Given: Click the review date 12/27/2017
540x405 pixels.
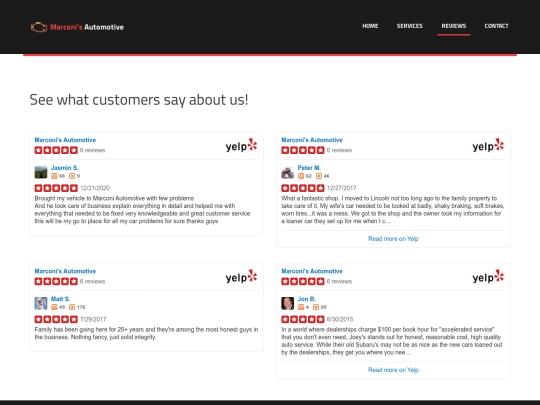Looking at the screenshot, I should (342, 188).
